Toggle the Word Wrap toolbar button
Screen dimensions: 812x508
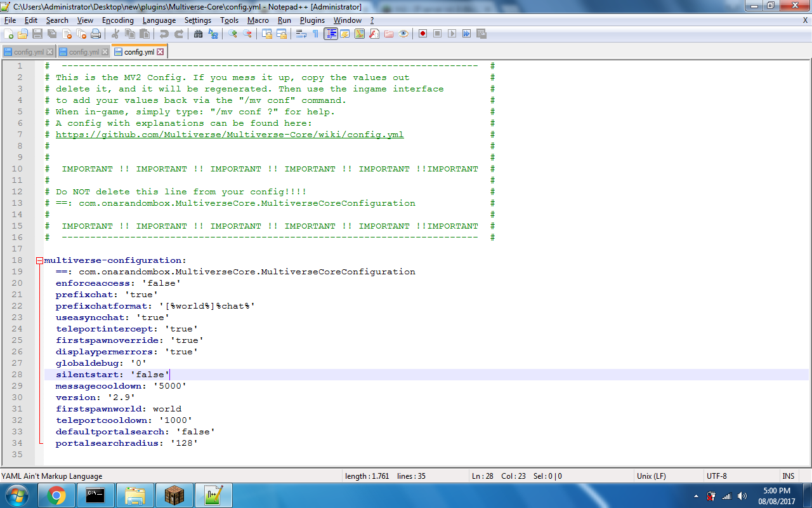[301, 34]
